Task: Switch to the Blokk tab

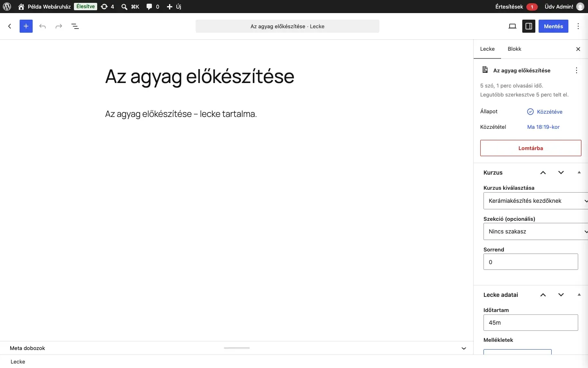Action: 514,49
